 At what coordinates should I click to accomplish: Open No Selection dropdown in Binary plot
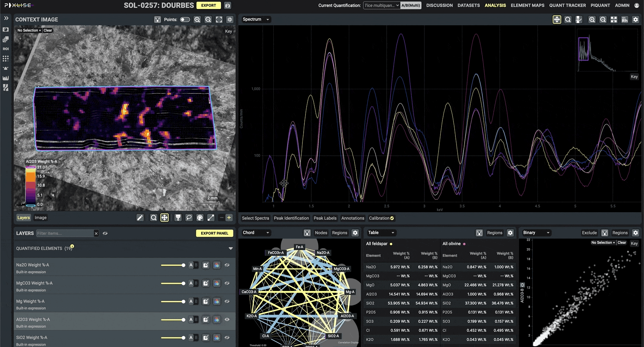click(x=603, y=242)
